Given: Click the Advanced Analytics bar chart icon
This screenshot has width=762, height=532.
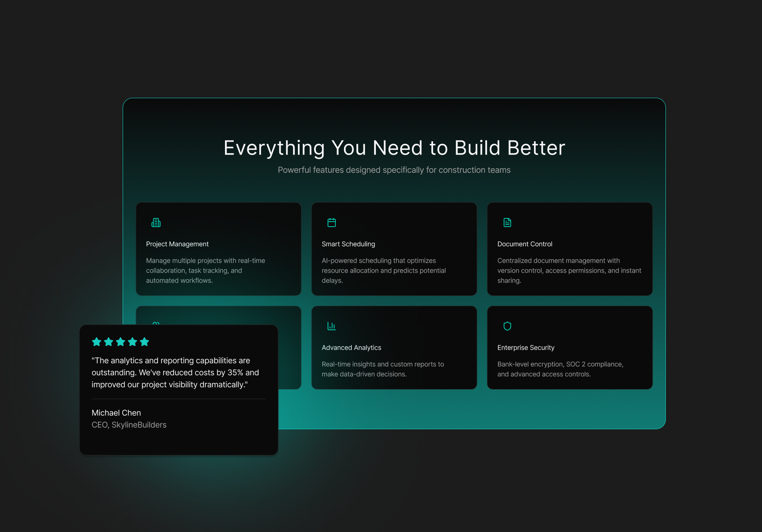Looking at the screenshot, I should point(331,326).
